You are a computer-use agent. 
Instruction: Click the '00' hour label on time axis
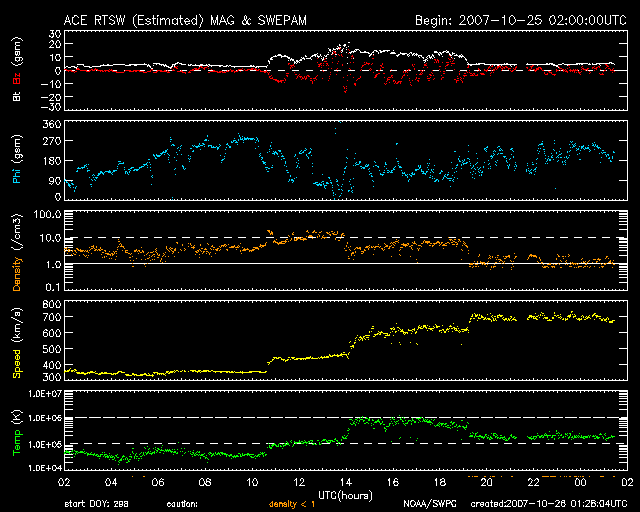coord(580,482)
